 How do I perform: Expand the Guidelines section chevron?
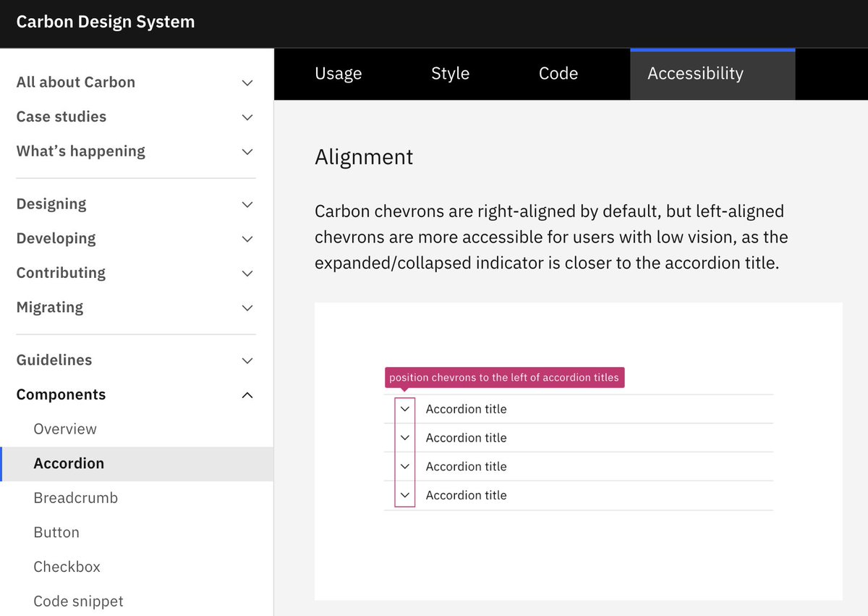tap(247, 360)
